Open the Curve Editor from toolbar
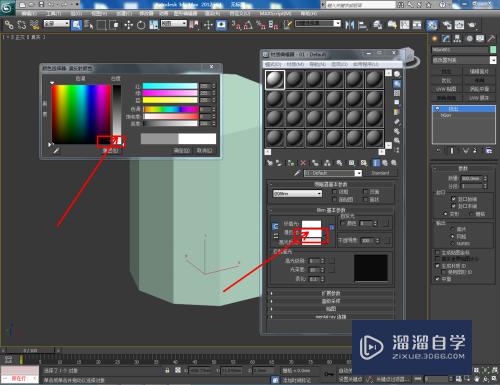Image resolution: width=500 pixels, height=385 pixels. click(x=404, y=25)
